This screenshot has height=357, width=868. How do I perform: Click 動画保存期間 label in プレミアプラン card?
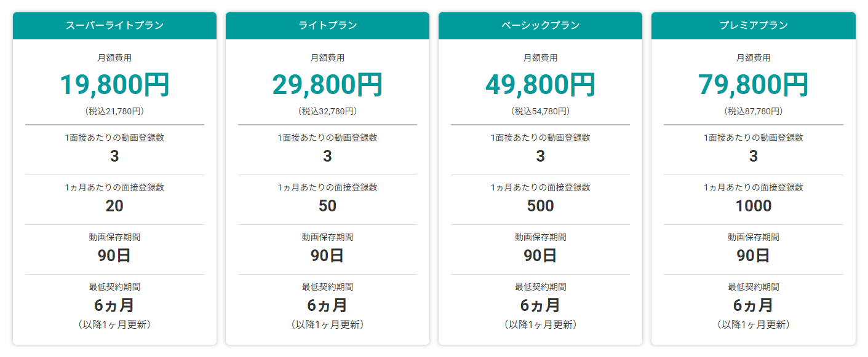754,237
